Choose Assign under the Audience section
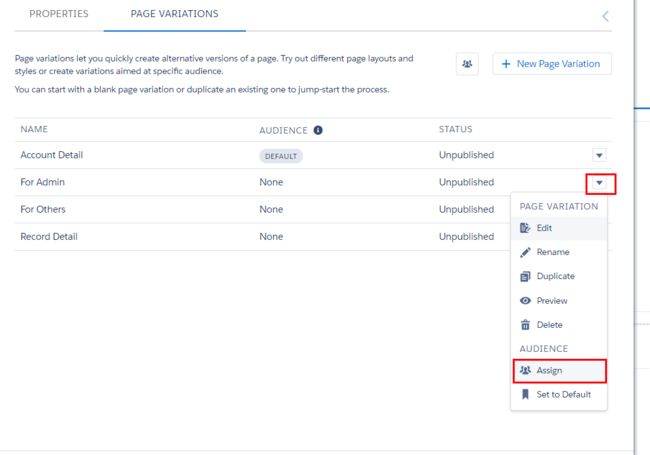This screenshot has height=455, width=650. click(560, 370)
